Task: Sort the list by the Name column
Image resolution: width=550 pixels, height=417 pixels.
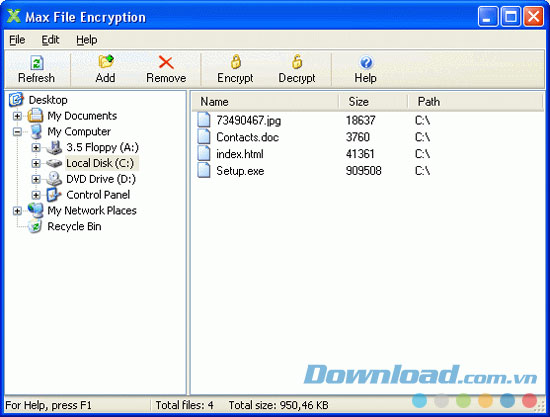Action: [266, 102]
